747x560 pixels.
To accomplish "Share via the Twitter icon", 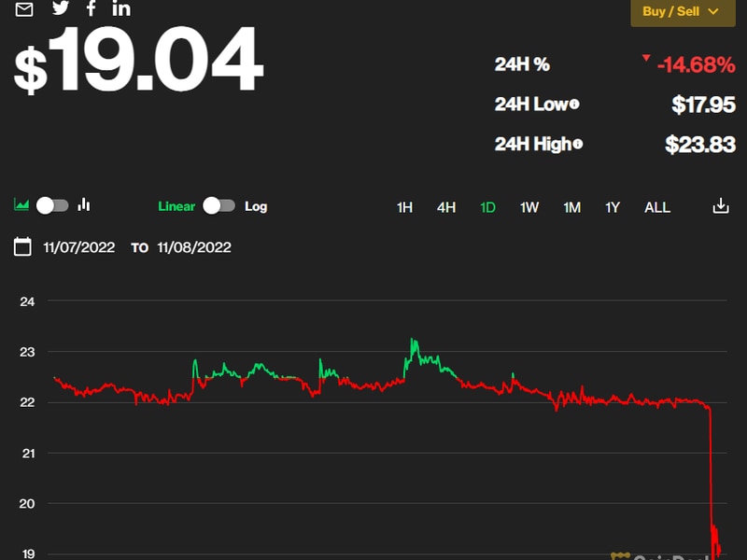I will 61,8.
